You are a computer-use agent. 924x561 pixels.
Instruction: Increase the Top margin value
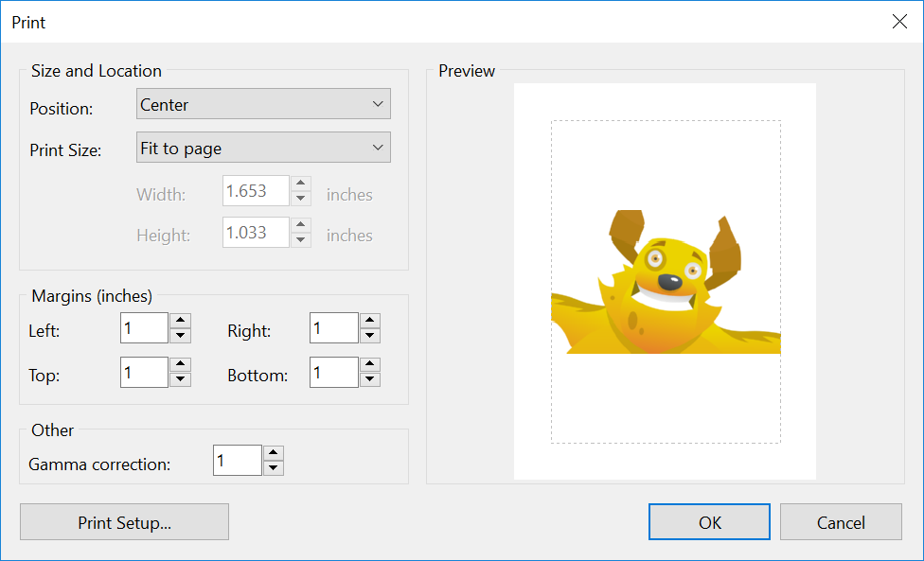pyautogui.click(x=180, y=364)
